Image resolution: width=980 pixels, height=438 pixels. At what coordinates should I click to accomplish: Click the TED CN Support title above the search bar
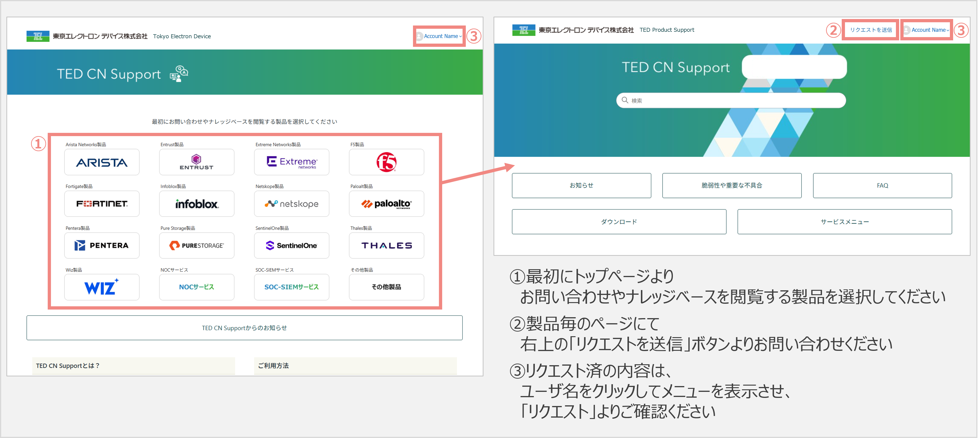676,67
